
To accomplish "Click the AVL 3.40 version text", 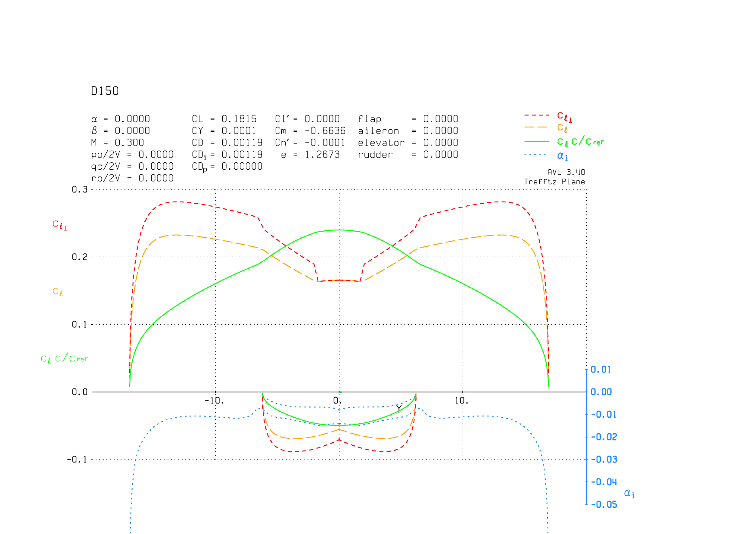I will 566,172.
